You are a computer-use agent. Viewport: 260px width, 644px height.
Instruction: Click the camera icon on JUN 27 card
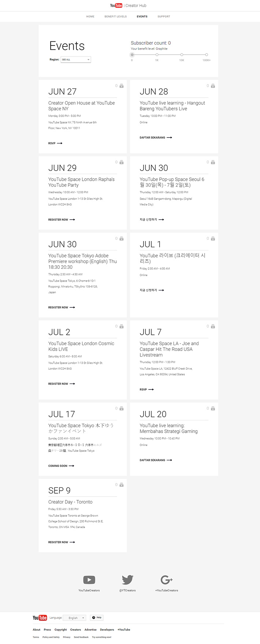[x=122, y=86]
